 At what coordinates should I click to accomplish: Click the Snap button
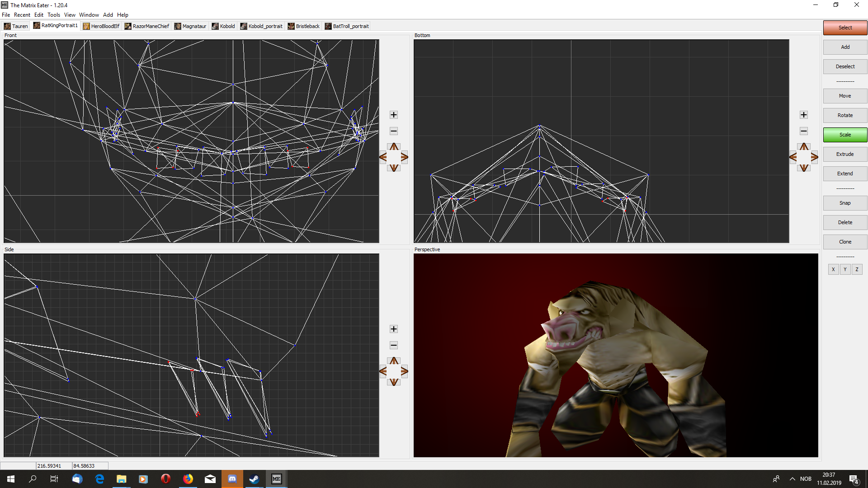(x=845, y=203)
